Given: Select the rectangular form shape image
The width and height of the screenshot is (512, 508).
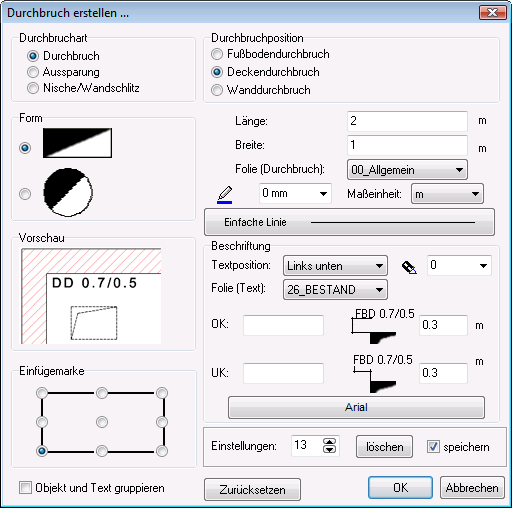Looking at the screenshot, I should [x=77, y=143].
